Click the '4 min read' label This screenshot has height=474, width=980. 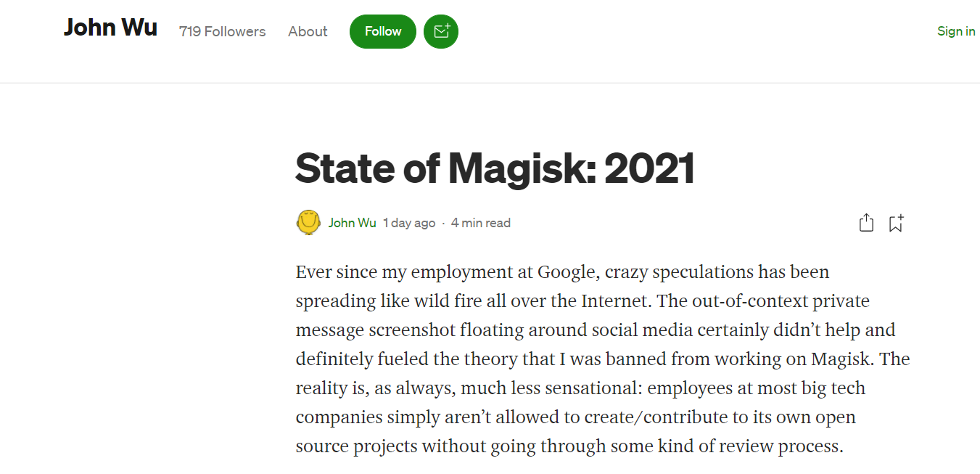480,223
